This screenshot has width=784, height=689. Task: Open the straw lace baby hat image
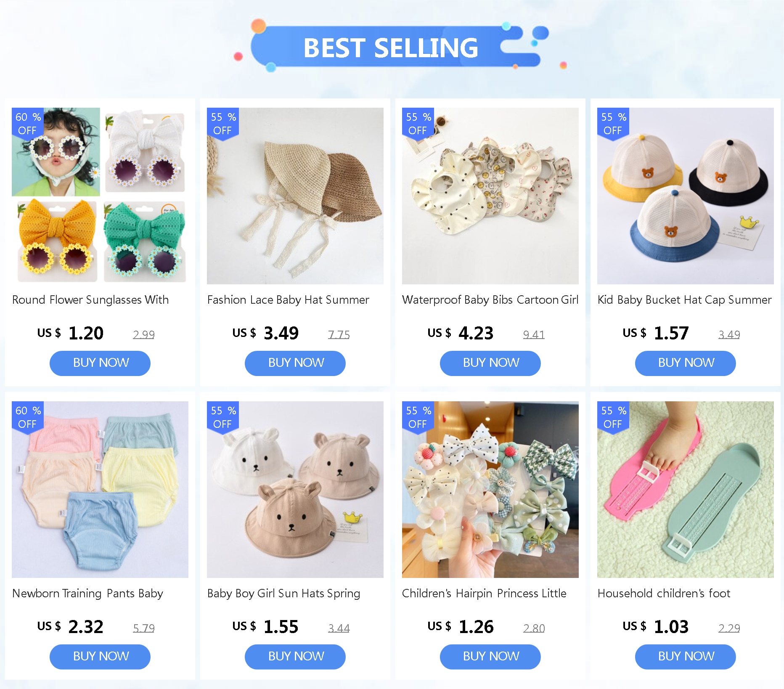coord(295,196)
